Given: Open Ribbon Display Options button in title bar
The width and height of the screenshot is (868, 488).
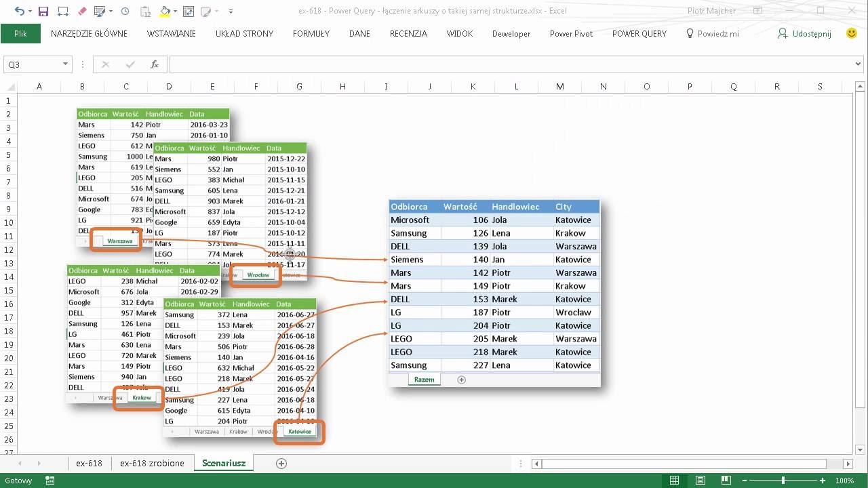Looking at the screenshot, I should [x=758, y=11].
